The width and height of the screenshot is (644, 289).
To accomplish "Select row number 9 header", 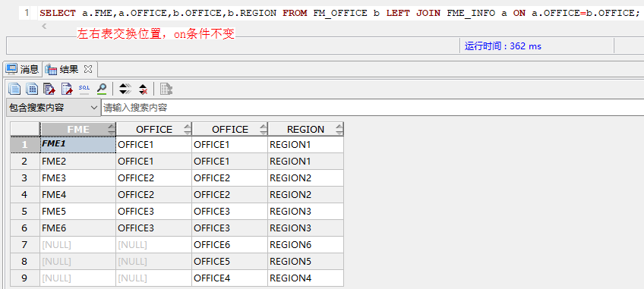I will tap(24, 278).
